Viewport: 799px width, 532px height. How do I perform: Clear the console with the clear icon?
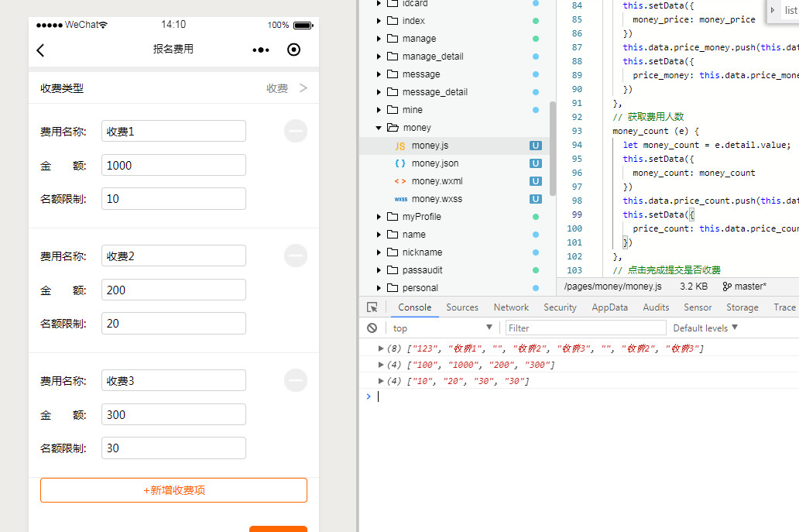pos(372,328)
